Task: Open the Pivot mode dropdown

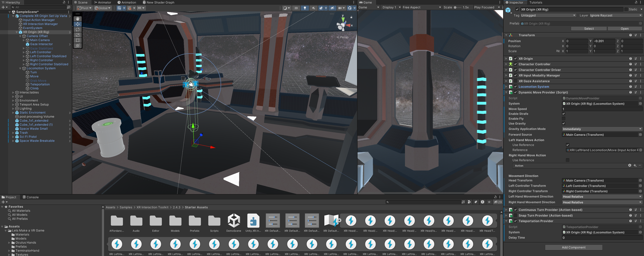Action: click(85, 8)
